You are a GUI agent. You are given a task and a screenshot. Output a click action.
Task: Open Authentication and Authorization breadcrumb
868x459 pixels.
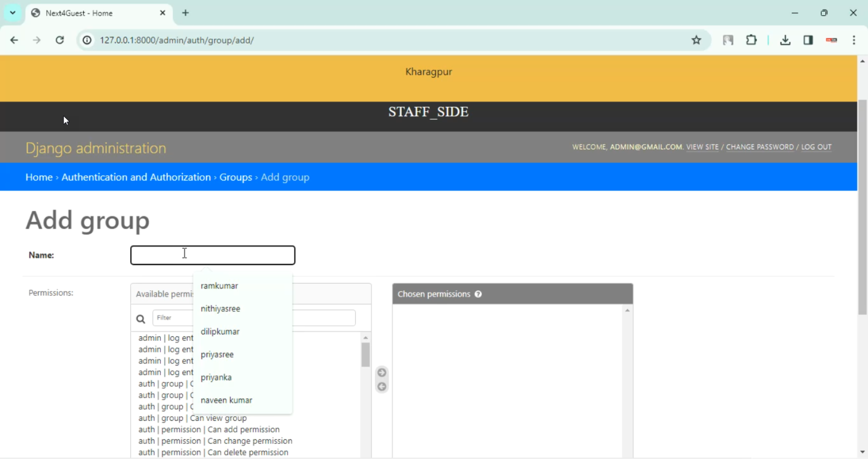(x=136, y=177)
